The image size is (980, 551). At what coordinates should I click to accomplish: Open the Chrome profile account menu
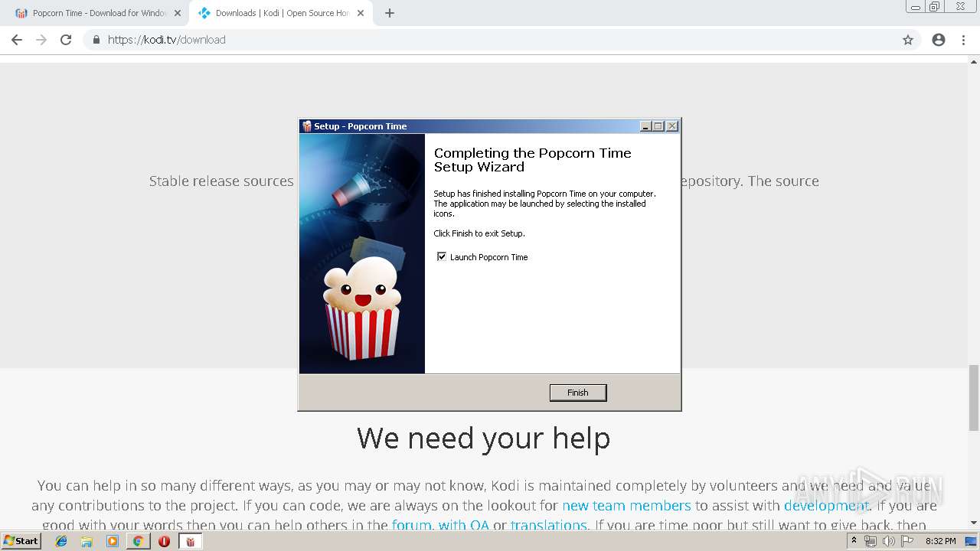(939, 40)
